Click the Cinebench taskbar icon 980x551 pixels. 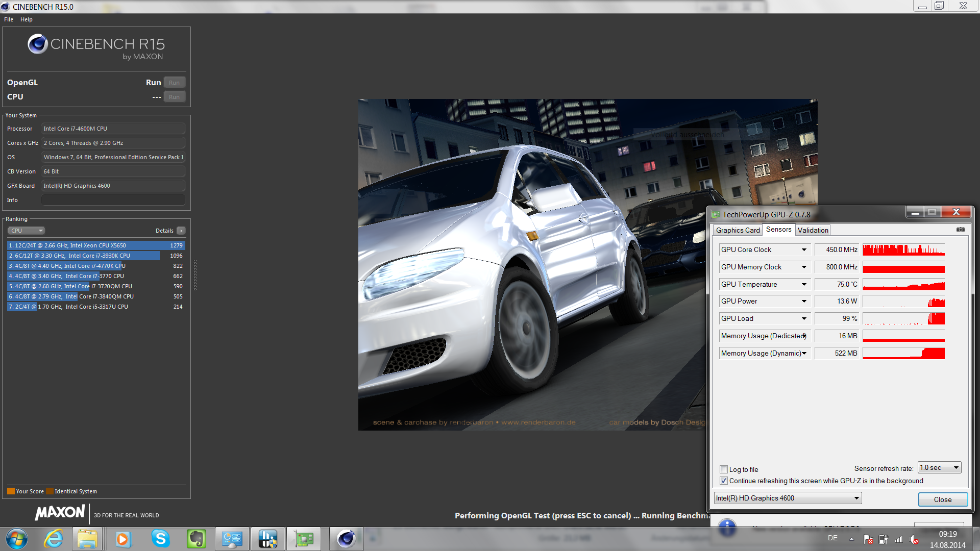coord(346,539)
